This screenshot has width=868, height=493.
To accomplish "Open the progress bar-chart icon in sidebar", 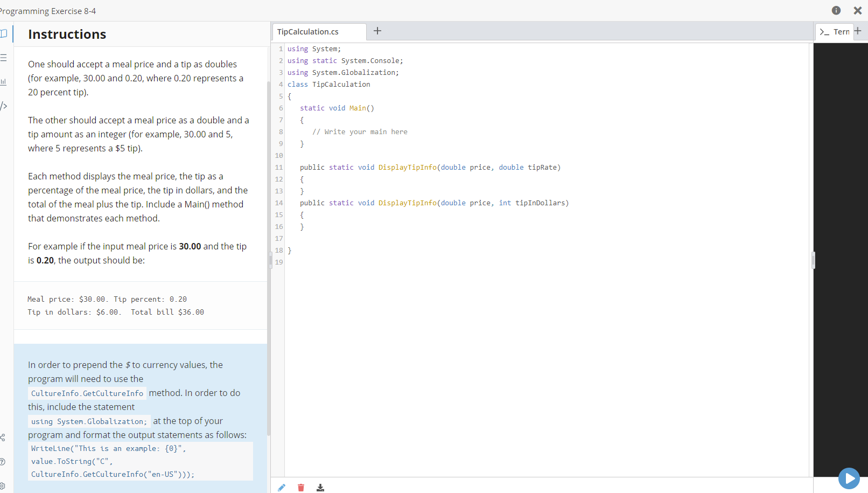I will coord(4,82).
